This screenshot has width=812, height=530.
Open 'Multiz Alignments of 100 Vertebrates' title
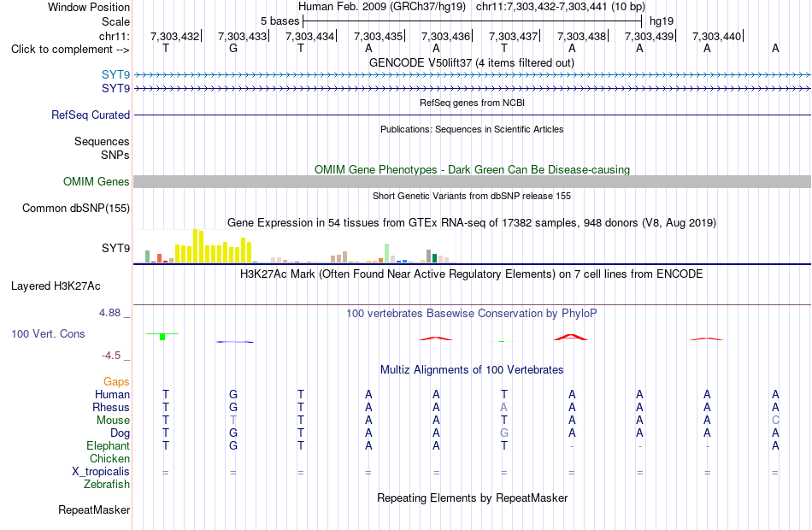click(472, 370)
